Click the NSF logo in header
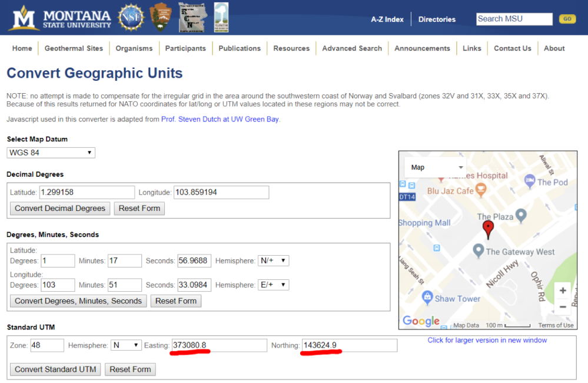Viewport: 588px width, 383px height. [130, 18]
